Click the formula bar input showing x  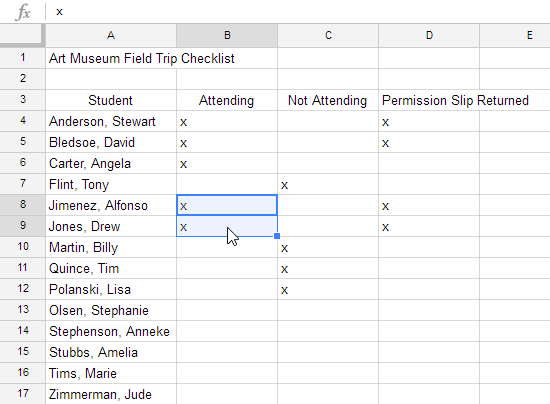298,12
